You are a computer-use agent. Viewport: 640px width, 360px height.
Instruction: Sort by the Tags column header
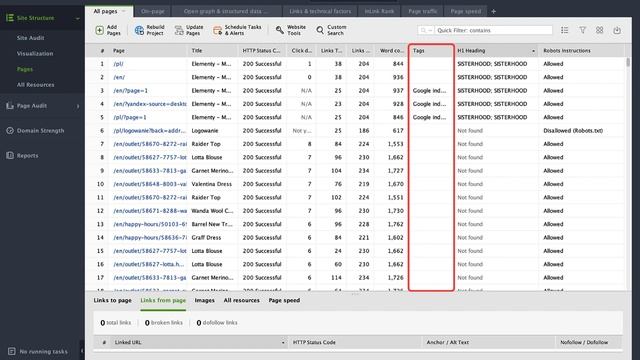point(431,51)
